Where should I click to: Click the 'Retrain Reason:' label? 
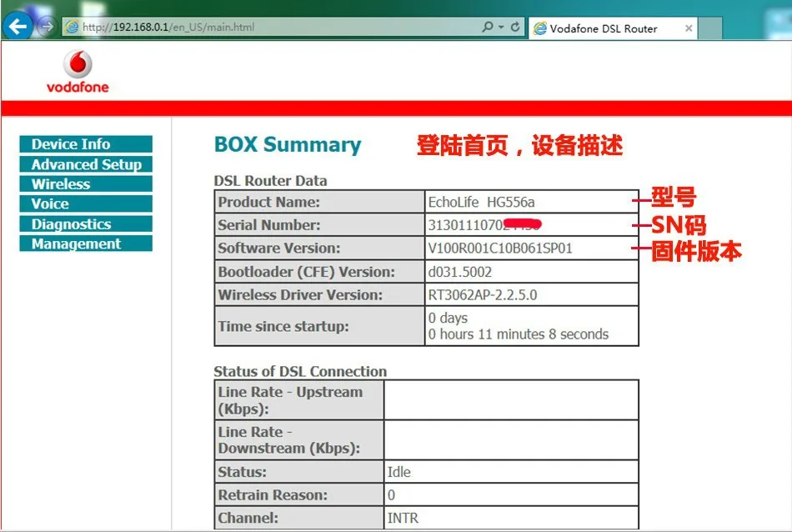273,495
